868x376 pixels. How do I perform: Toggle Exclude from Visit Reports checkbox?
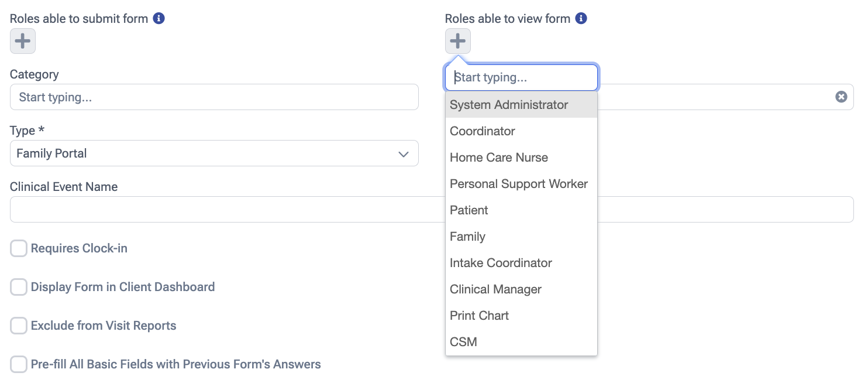click(19, 326)
